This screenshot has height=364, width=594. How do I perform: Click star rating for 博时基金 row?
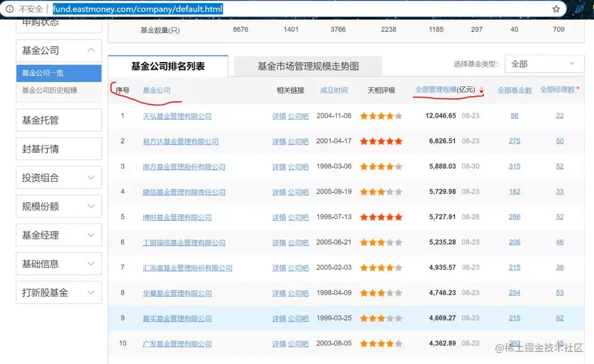tap(381, 217)
